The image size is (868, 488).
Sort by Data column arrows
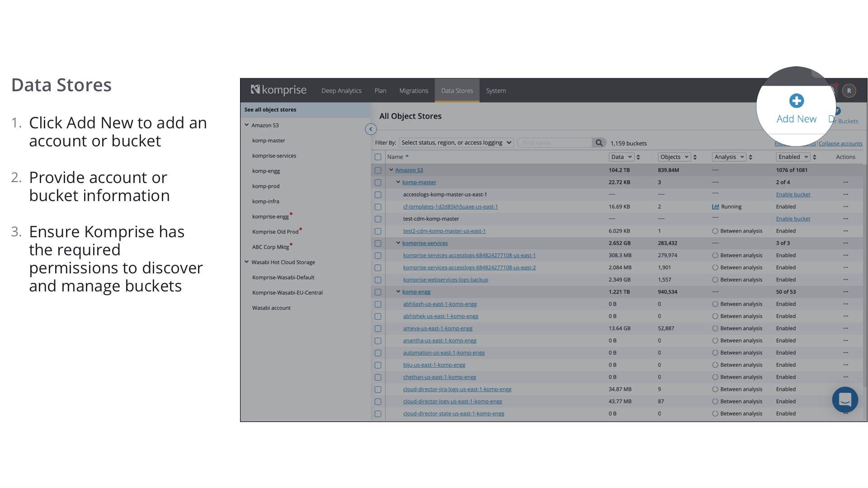[638, 157]
